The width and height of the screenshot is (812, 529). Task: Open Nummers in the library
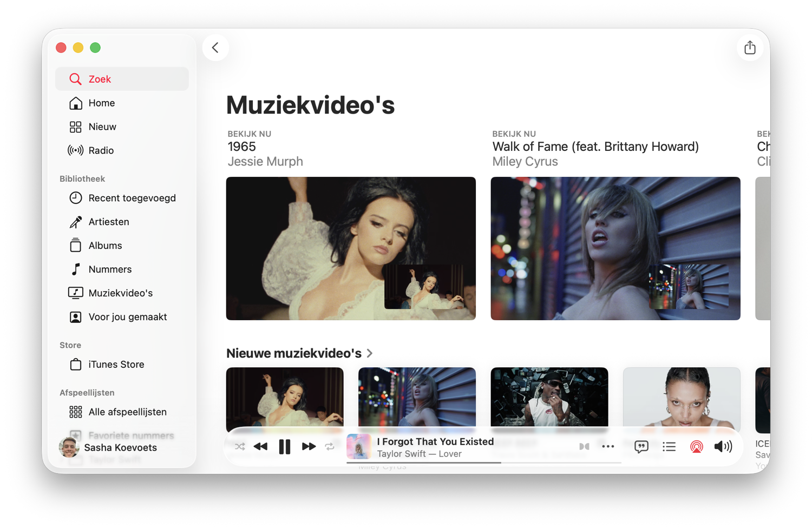pyautogui.click(x=122, y=269)
